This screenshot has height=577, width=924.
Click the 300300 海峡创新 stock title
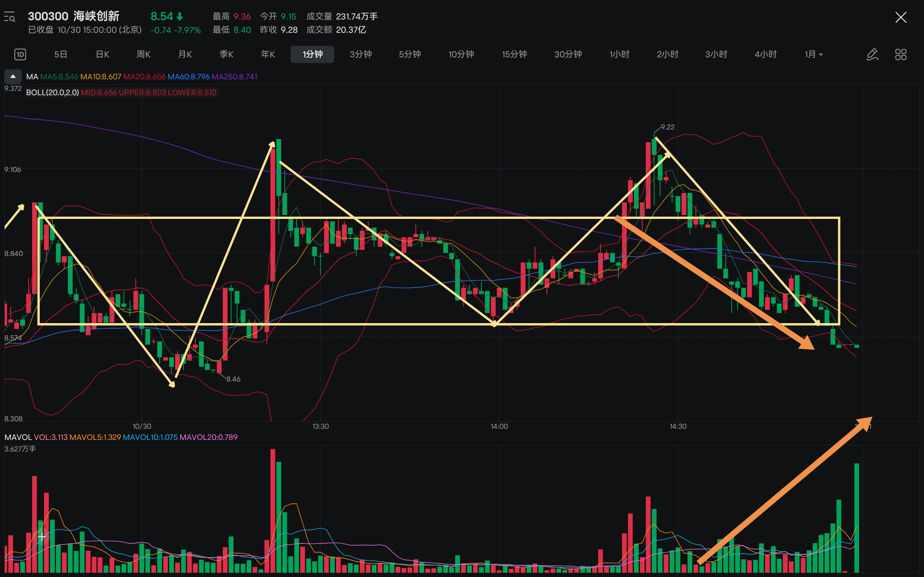point(74,17)
